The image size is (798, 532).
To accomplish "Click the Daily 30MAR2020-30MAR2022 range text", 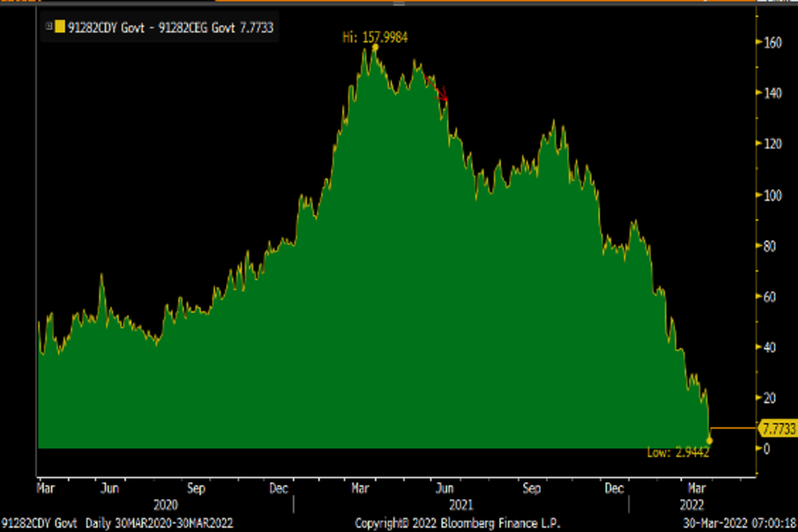I will pos(160,523).
